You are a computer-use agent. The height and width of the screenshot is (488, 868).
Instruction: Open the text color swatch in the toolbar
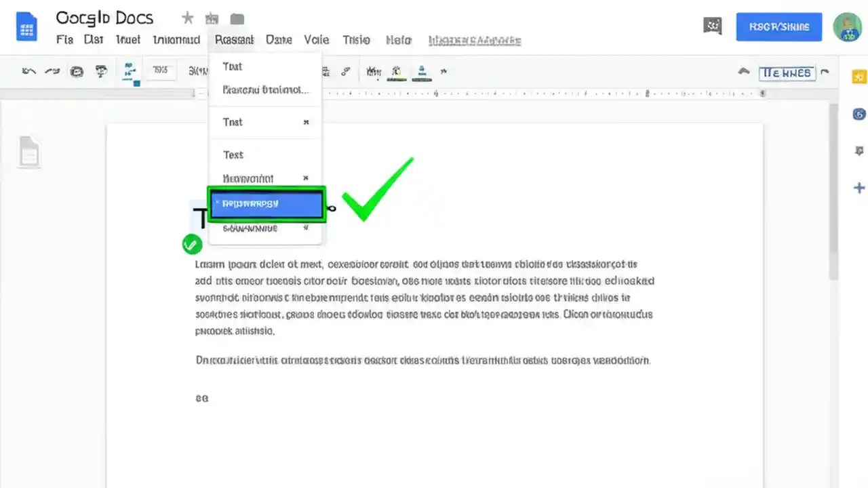[x=422, y=71]
